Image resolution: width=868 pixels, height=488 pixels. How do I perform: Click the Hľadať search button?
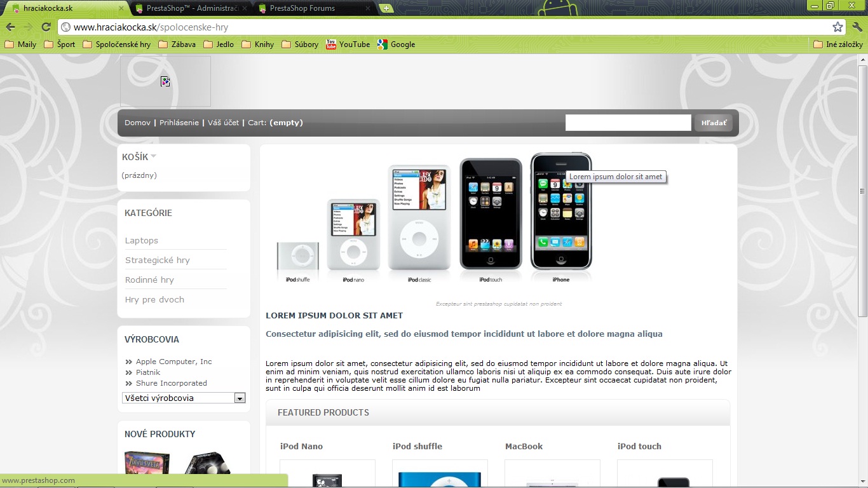click(x=714, y=123)
